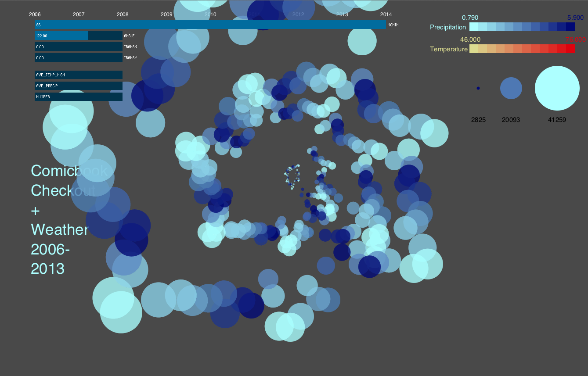Image resolution: width=588 pixels, height=376 pixels.
Task: Click the 2014 year label
Action: [386, 14]
